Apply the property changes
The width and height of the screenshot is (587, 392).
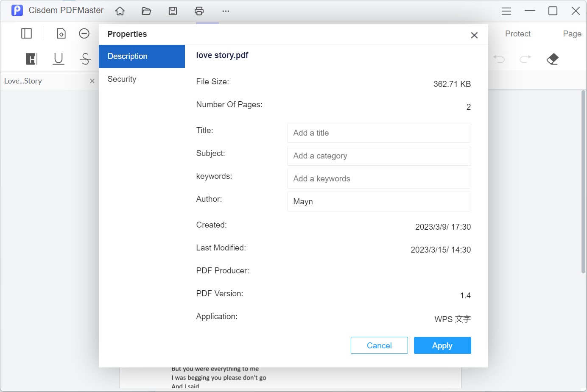click(x=442, y=345)
